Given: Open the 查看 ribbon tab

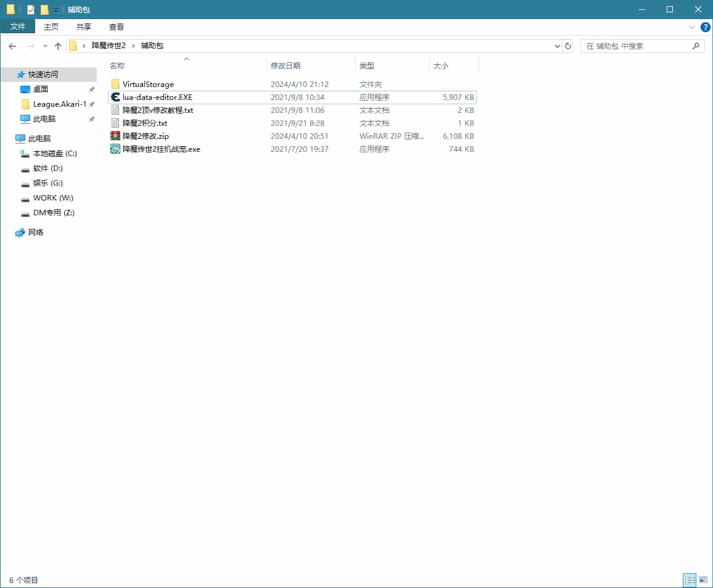Looking at the screenshot, I should pos(117,27).
